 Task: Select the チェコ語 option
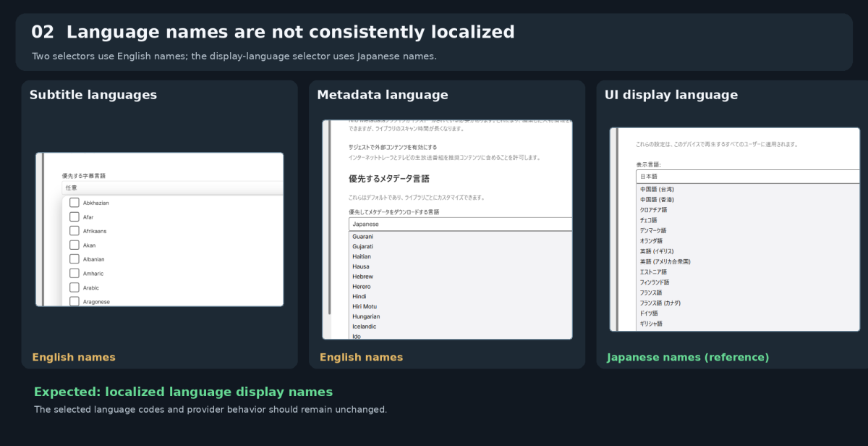pos(748,220)
